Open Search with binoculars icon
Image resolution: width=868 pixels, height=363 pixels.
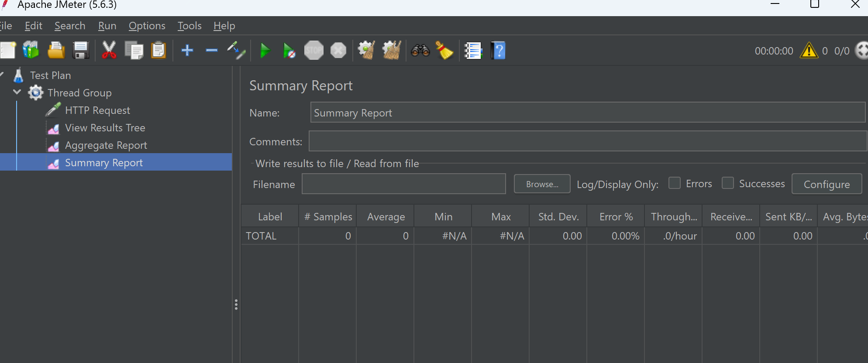pyautogui.click(x=420, y=51)
